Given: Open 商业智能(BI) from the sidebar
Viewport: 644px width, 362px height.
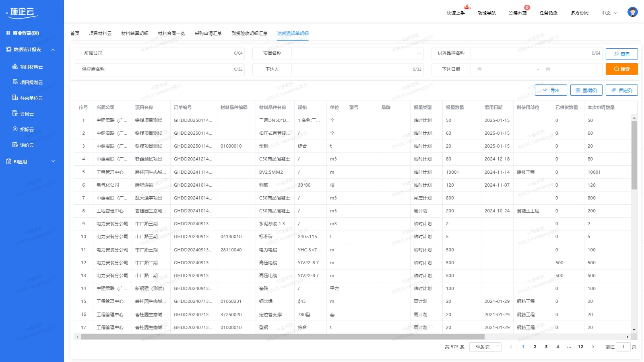Looking at the screenshot, I should 26,33.
